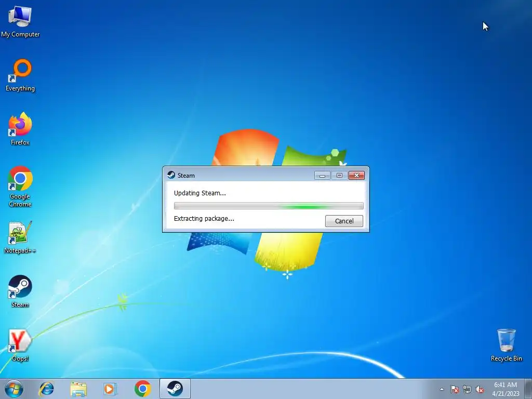This screenshot has width=532, height=399.
Task: Click the Steam dialog maximize button
Action: click(x=339, y=176)
